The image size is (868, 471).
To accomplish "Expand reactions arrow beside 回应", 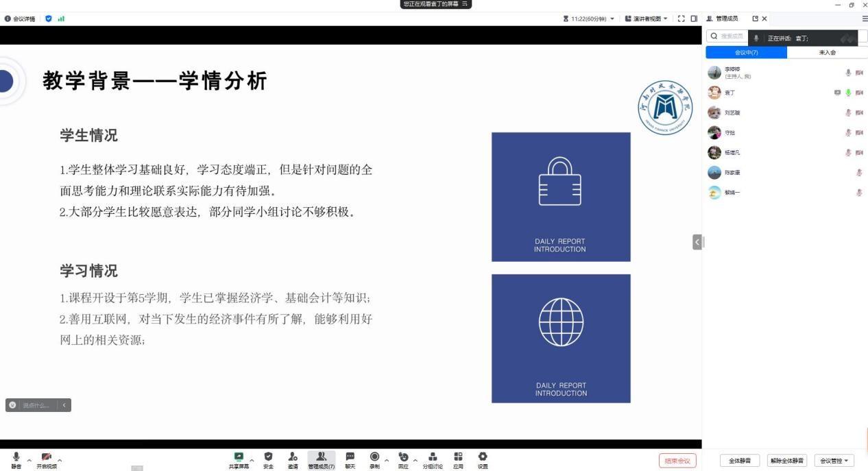I will click(x=415, y=459).
